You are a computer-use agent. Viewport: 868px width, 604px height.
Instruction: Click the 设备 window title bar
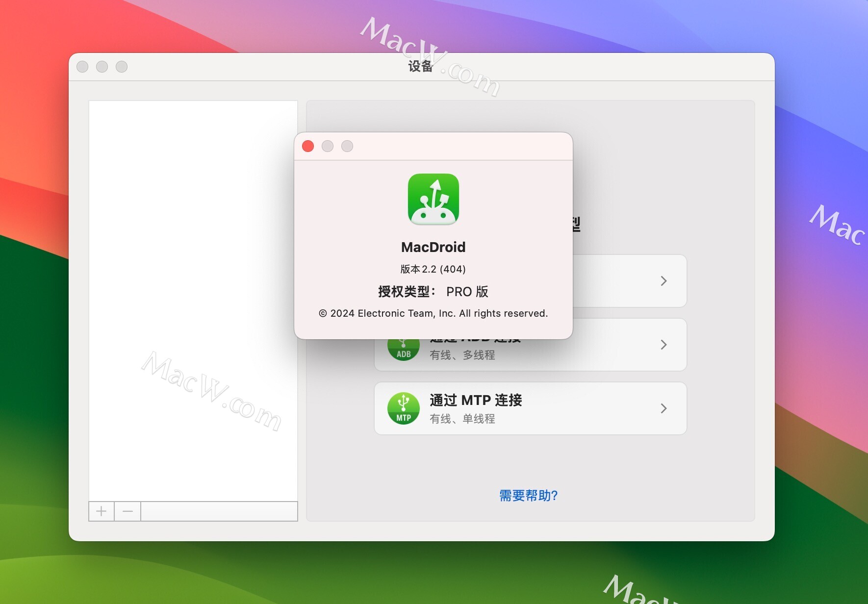tap(421, 66)
